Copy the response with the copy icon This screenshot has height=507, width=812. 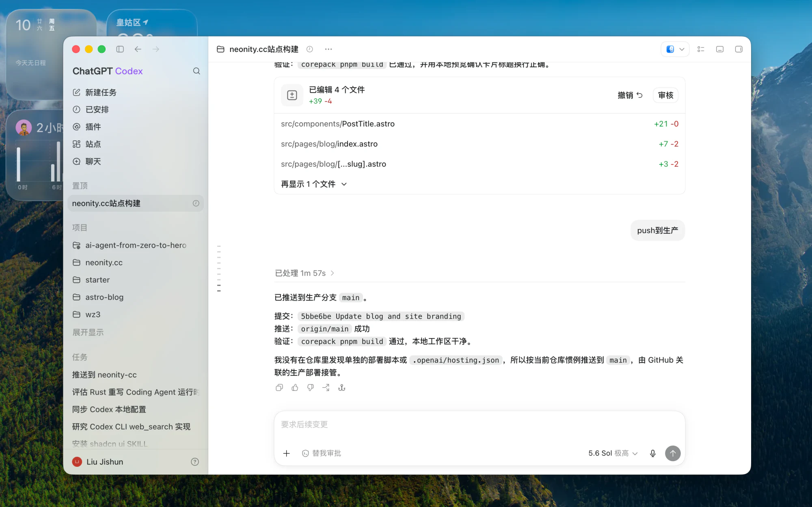279,388
